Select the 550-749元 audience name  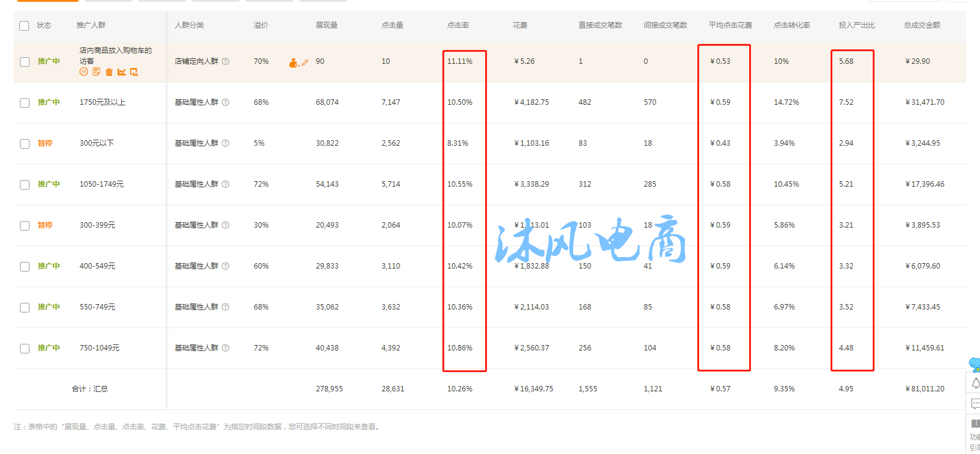pyautogui.click(x=97, y=307)
